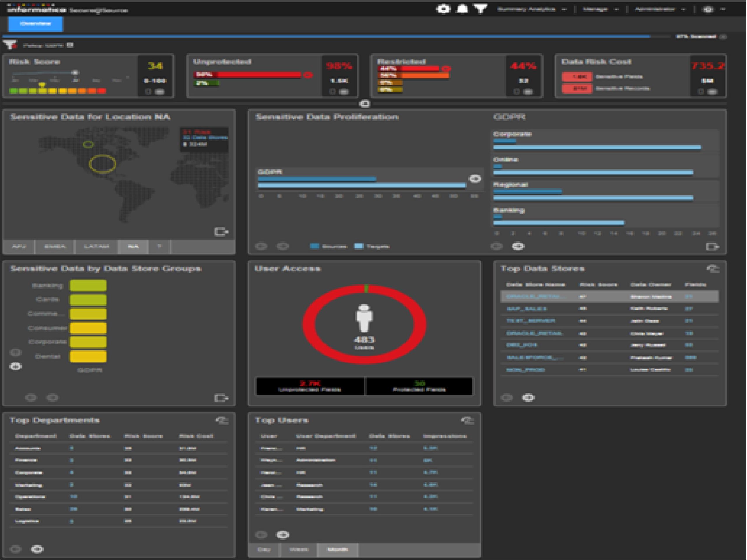This screenshot has width=747, height=560.
Task: Remove the policy filter checkbox tag
Action: (70, 45)
